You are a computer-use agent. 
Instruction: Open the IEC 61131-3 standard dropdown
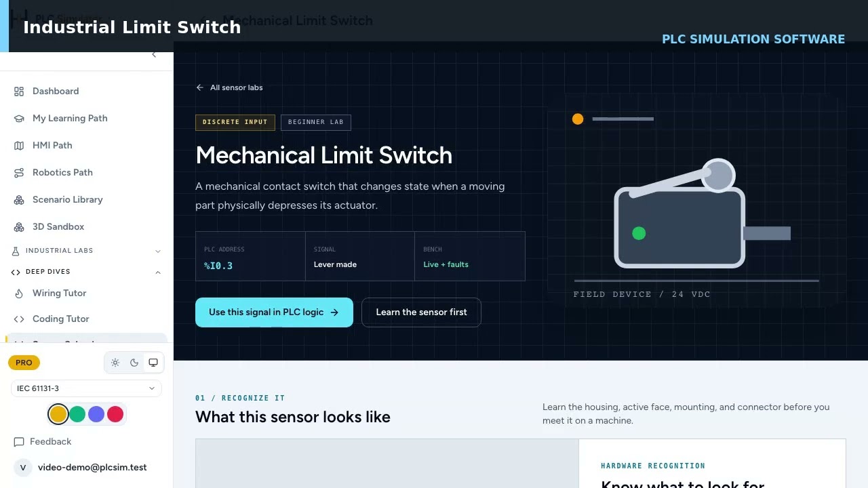86,388
